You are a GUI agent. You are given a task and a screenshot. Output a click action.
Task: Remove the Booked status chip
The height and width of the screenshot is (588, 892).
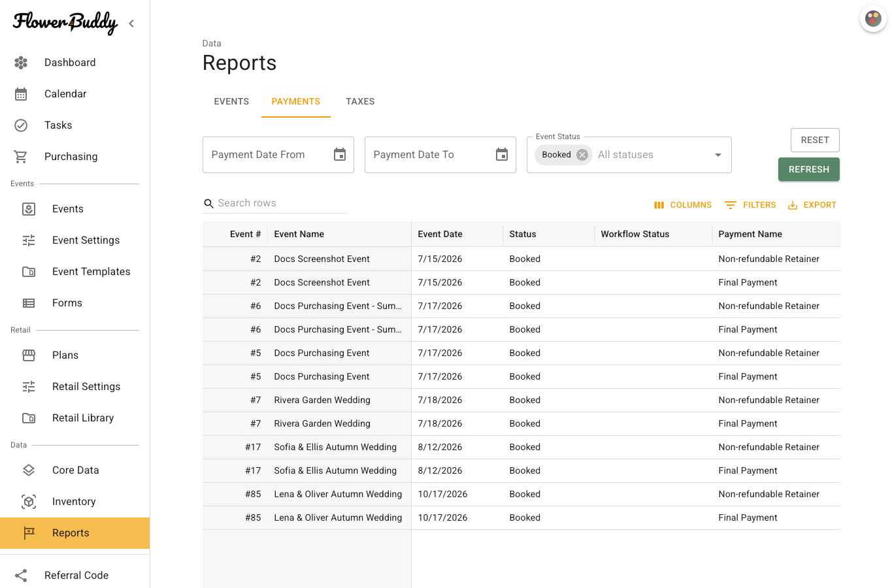[582, 155]
